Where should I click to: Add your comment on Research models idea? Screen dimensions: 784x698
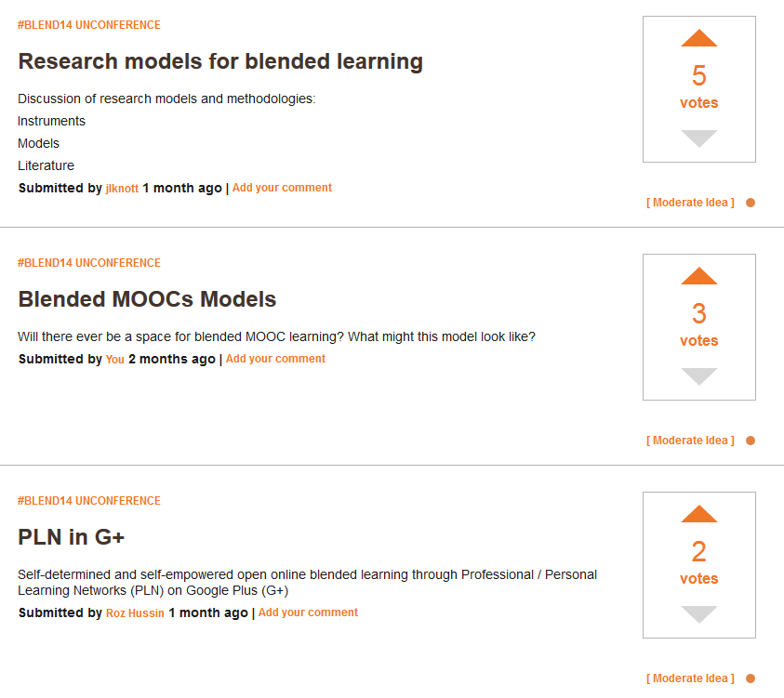click(282, 188)
